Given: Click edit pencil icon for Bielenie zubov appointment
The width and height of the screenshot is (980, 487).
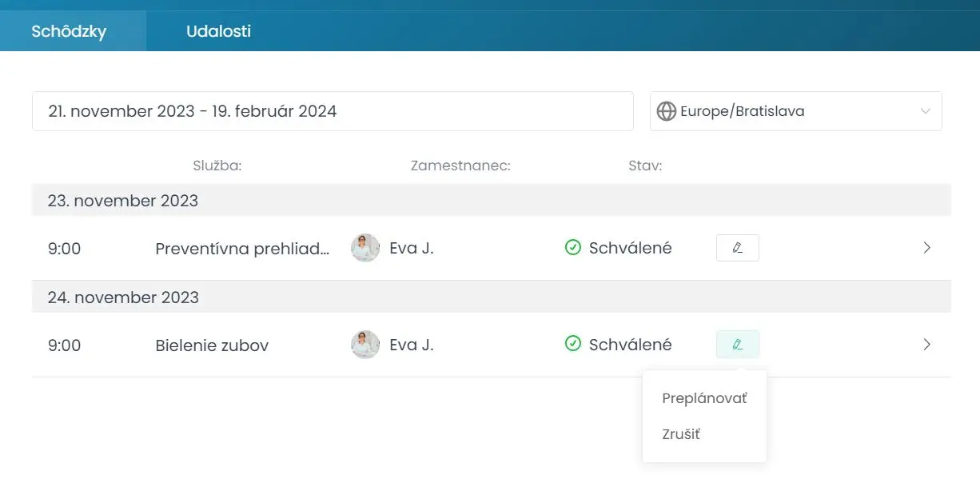Looking at the screenshot, I should tap(737, 345).
